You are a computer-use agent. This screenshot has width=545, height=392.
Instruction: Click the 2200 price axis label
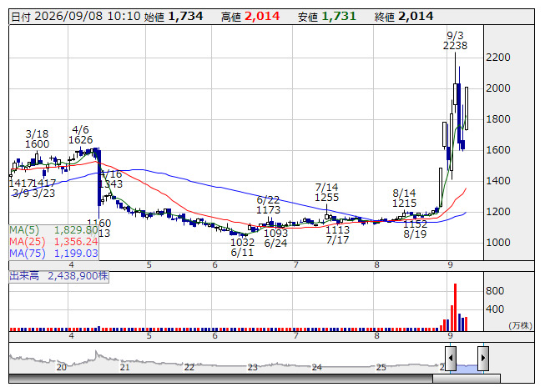point(498,58)
